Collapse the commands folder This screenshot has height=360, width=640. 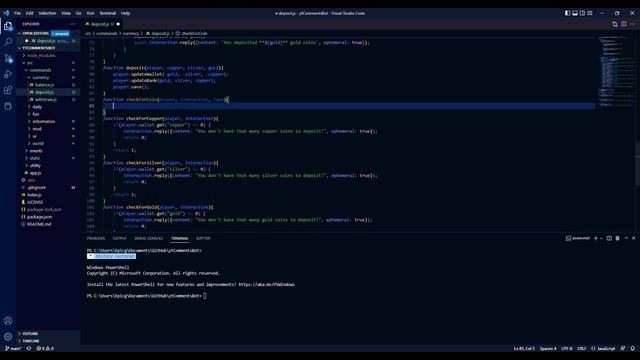40,70
